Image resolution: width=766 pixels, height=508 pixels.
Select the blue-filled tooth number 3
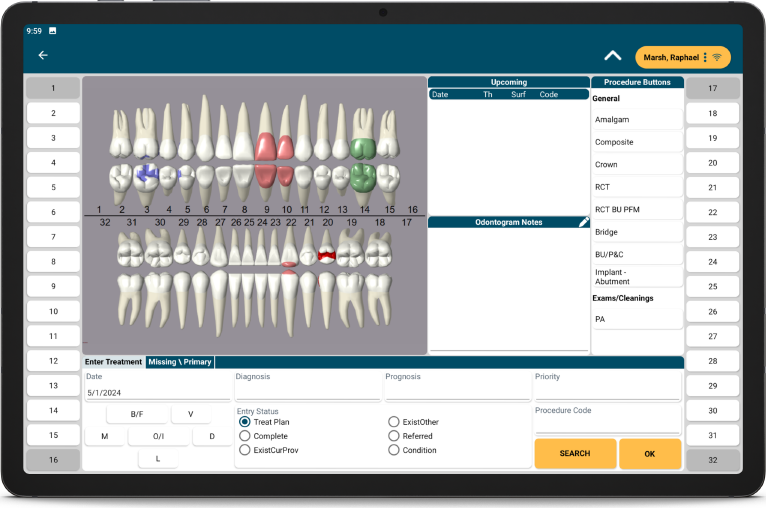pos(147,175)
